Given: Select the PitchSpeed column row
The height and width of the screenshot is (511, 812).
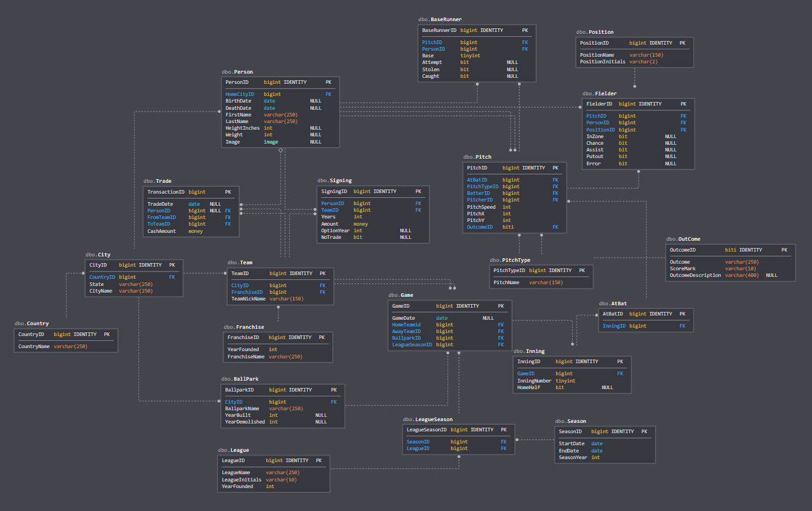Looking at the screenshot, I should tap(515, 207).
